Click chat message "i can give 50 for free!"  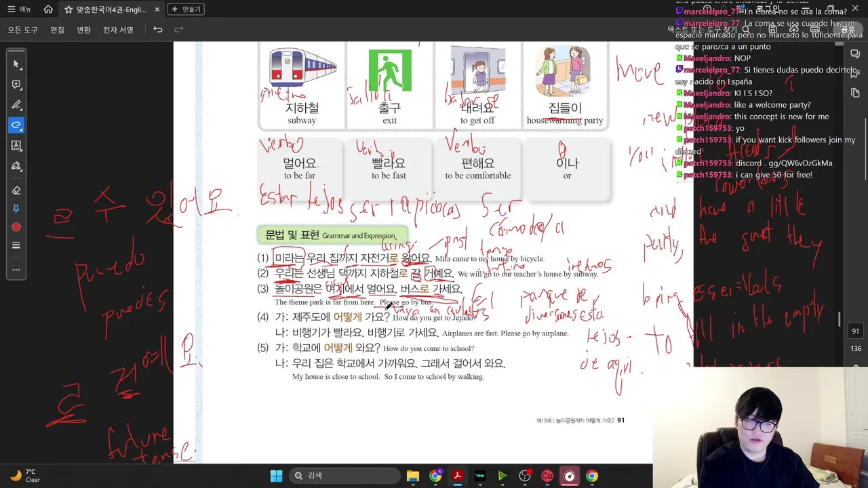(744, 175)
